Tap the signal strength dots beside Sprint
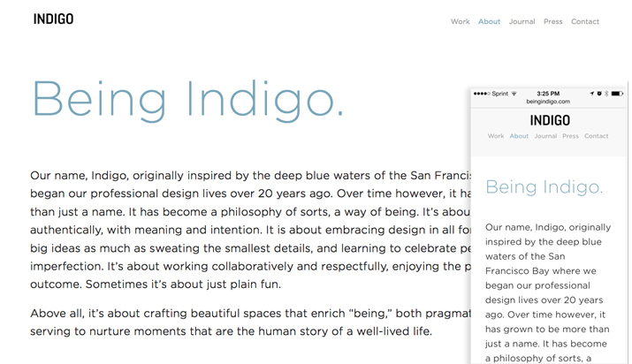Image resolution: width=632 pixels, height=364 pixels. pyautogui.click(x=482, y=94)
